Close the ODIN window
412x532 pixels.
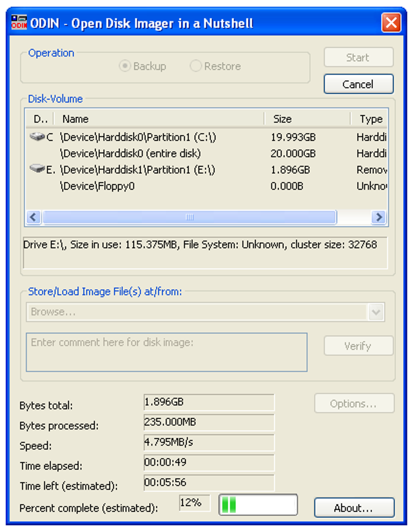(x=391, y=23)
